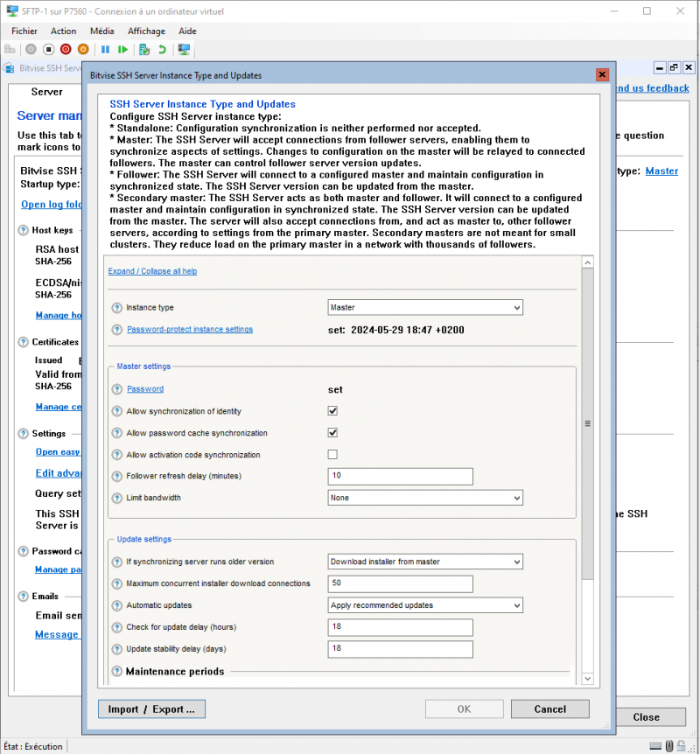The height and width of the screenshot is (754, 700).
Task: Click the green Revert toolbar icon
Action: [161, 50]
